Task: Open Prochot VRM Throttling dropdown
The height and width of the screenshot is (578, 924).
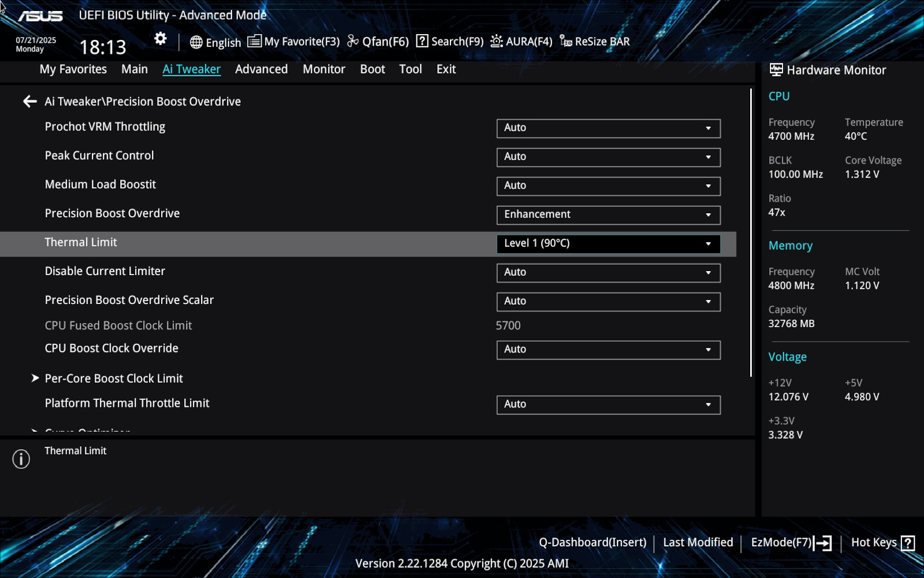Action: click(x=609, y=128)
